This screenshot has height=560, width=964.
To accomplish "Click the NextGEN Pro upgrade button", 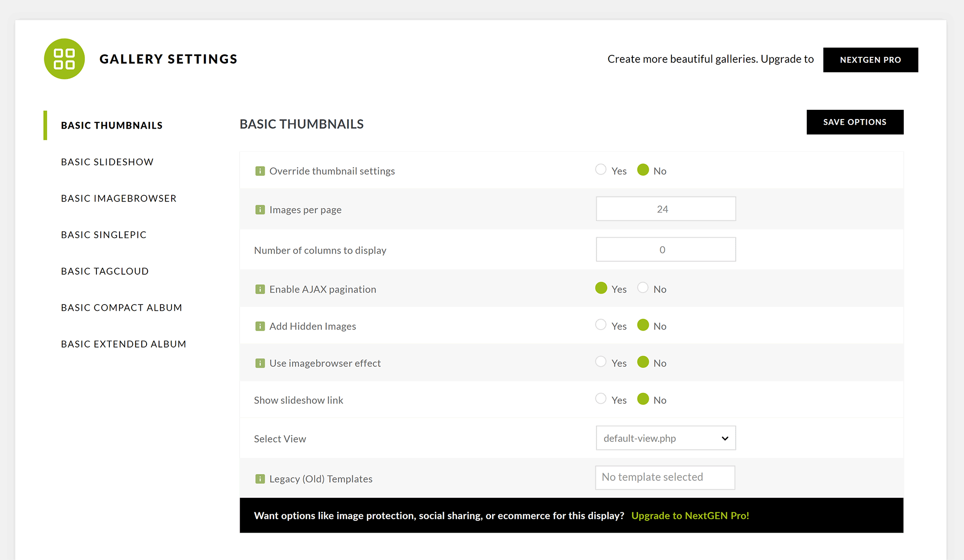I will [870, 60].
